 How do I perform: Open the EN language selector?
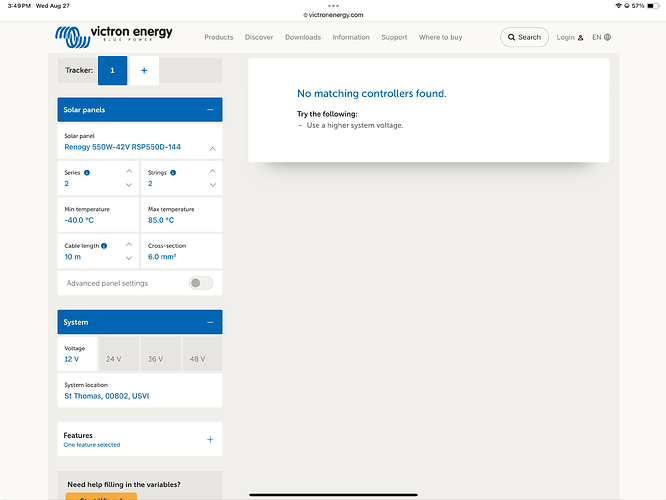click(601, 37)
